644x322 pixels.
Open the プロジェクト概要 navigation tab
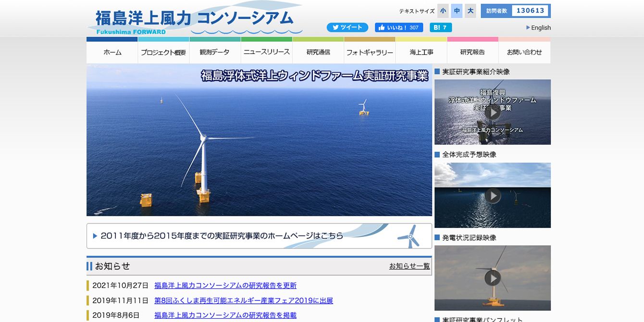click(x=163, y=52)
